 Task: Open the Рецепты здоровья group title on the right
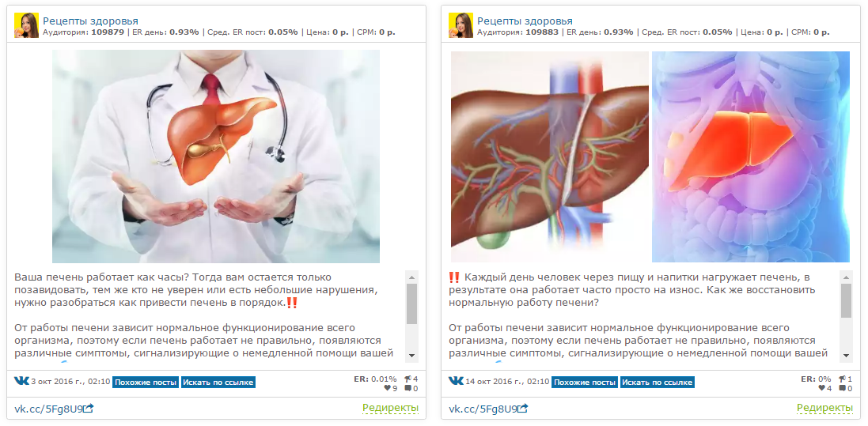coord(525,21)
